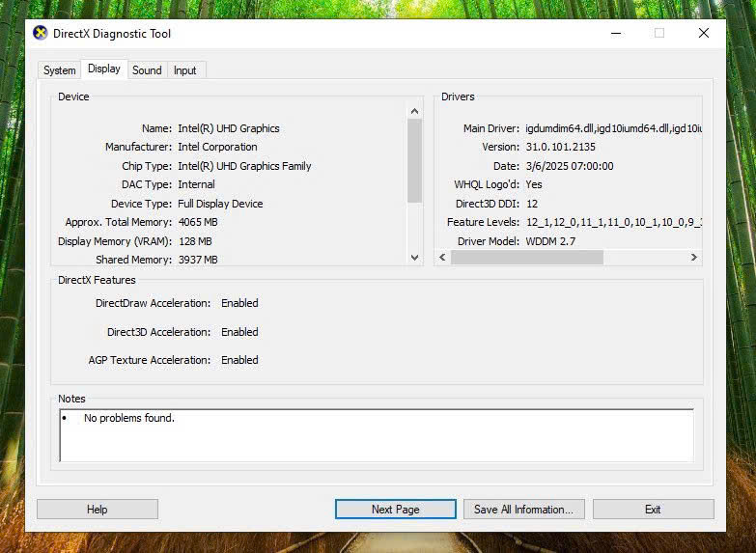Close the DirectX Diagnostic Tool window

point(704,33)
